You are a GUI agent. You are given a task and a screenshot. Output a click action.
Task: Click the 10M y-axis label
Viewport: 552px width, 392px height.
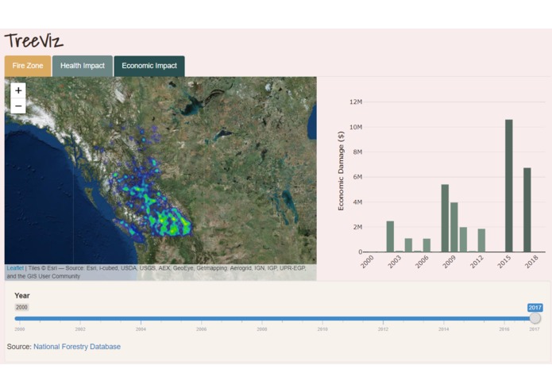[356, 127]
